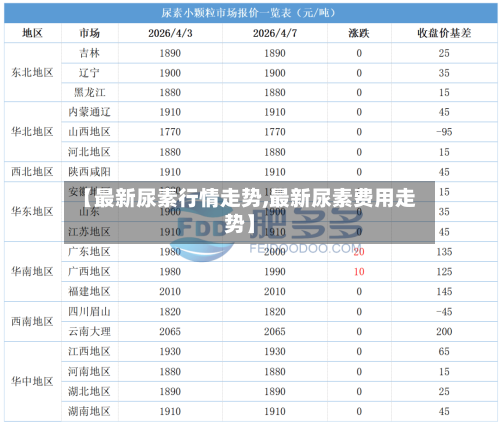Click the red 20 change for 广东地区

point(359,252)
